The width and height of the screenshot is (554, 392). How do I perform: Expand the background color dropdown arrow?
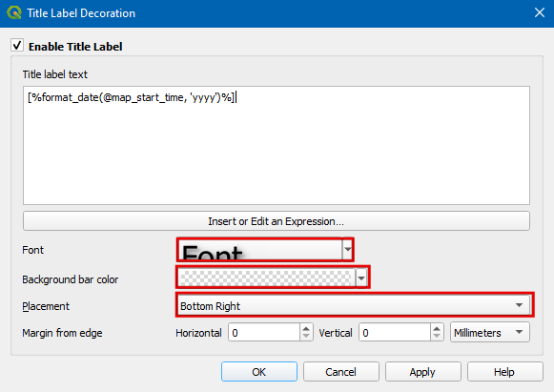[361, 278]
